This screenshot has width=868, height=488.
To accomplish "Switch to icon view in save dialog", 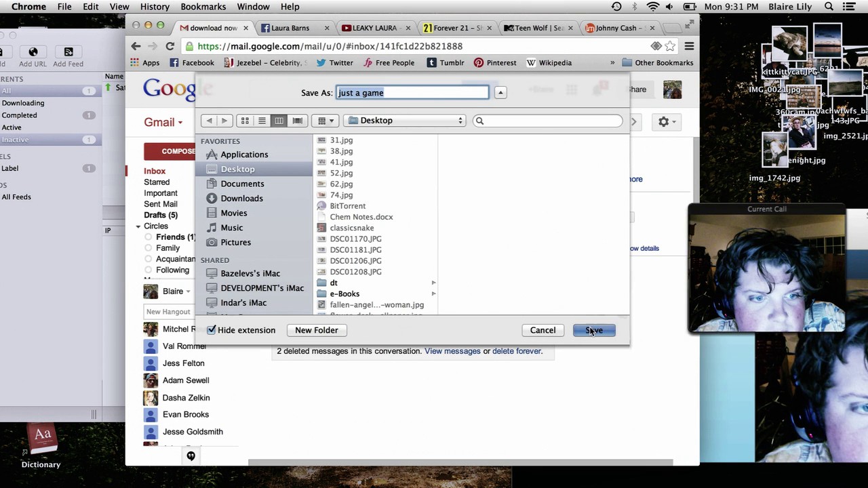I will pos(245,121).
